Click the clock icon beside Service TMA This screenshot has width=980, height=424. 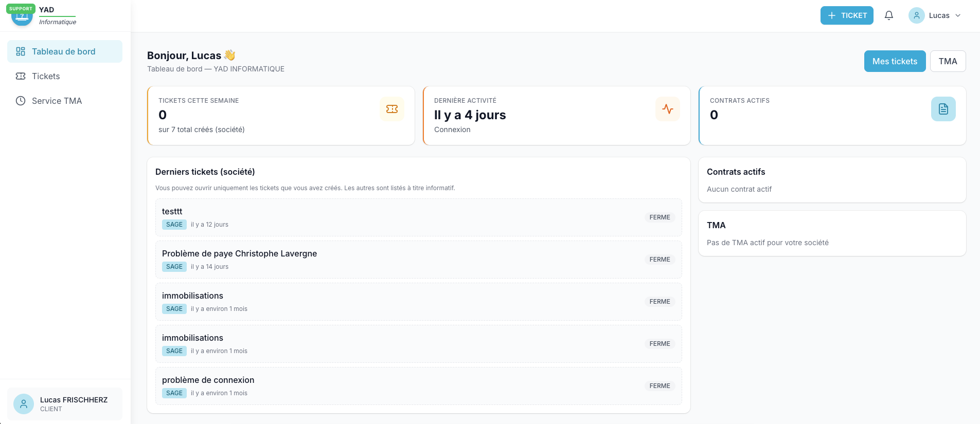coord(21,101)
